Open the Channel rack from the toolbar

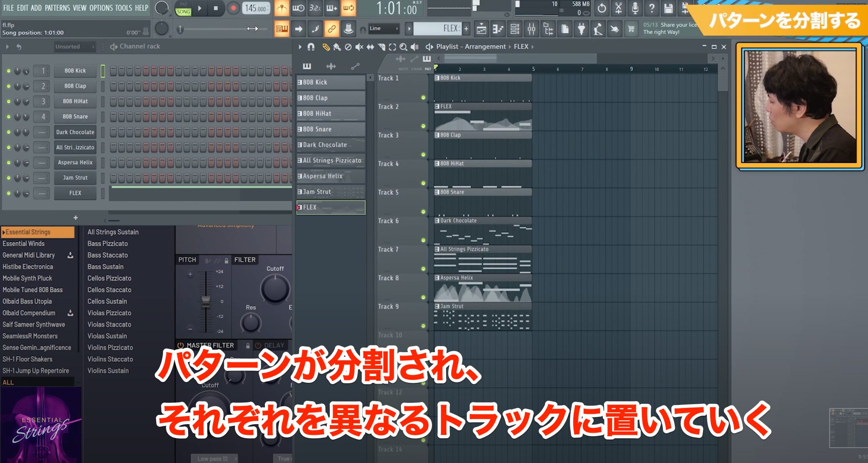click(x=515, y=29)
